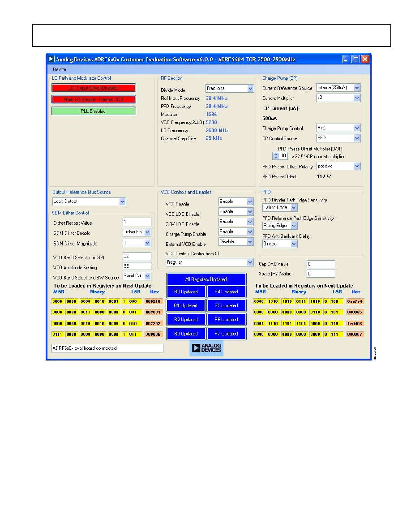The image size is (411, 532).
Task: Click the R3 Updated button
Action: (x=186, y=334)
